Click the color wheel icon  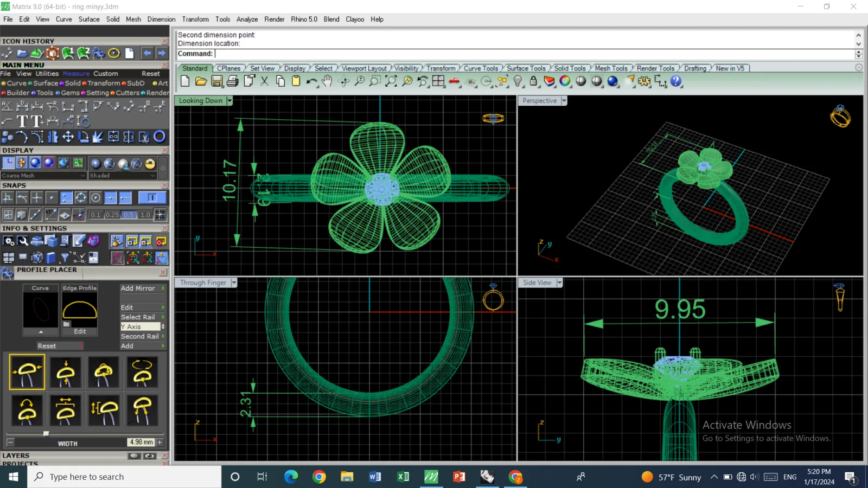565,81
